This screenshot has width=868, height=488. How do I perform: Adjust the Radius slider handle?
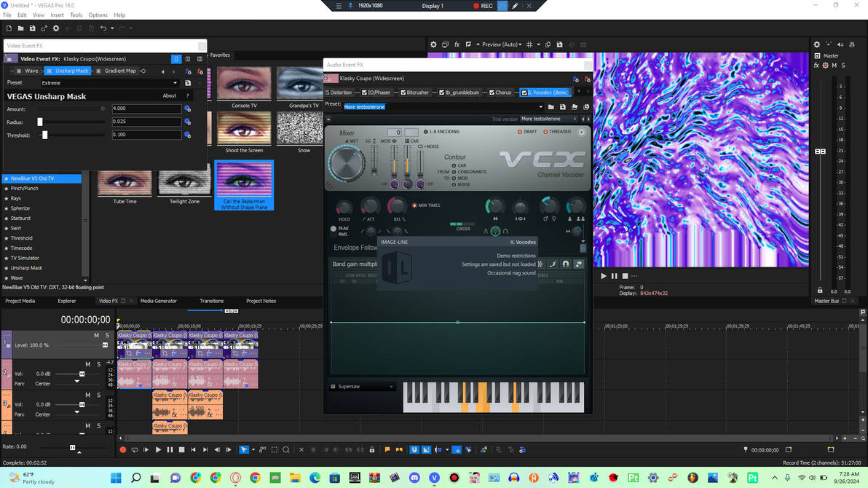point(40,122)
